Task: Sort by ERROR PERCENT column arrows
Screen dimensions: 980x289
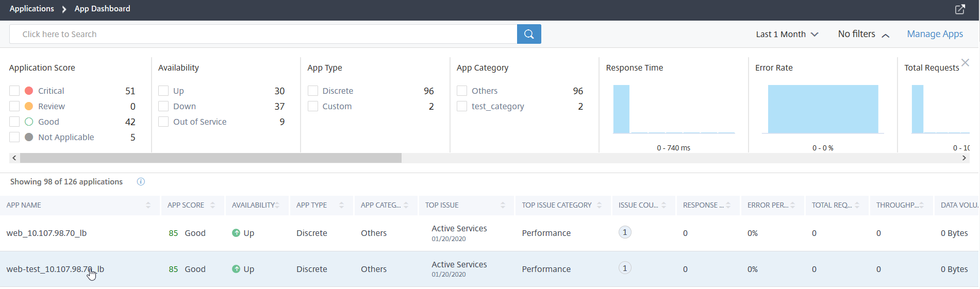Action: pyautogui.click(x=793, y=205)
